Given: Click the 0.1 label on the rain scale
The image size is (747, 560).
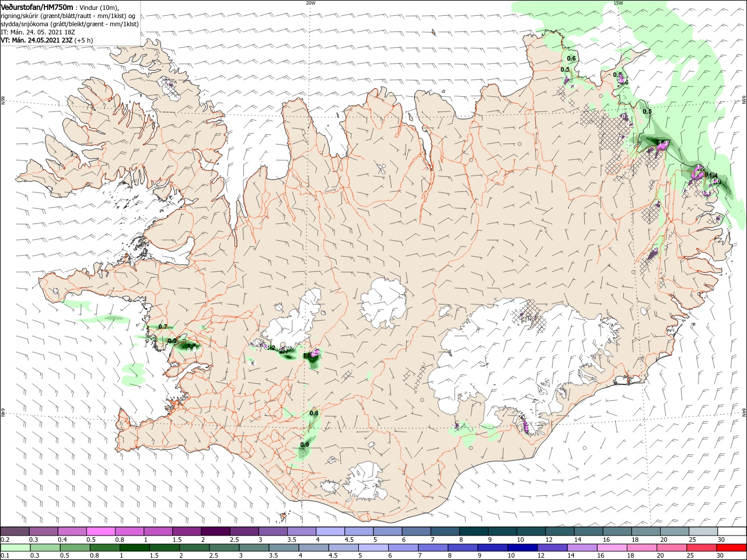Looking at the screenshot, I should click(x=5, y=555).
